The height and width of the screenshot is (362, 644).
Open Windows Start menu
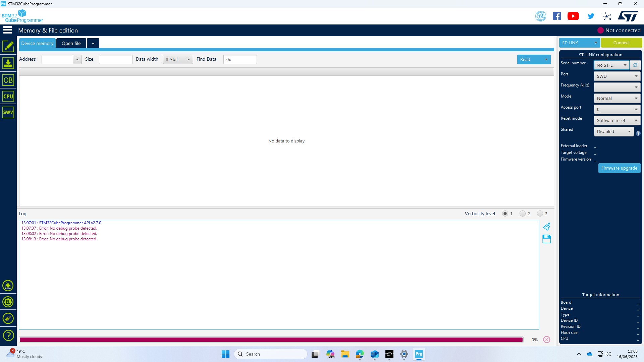click(225, 354)
